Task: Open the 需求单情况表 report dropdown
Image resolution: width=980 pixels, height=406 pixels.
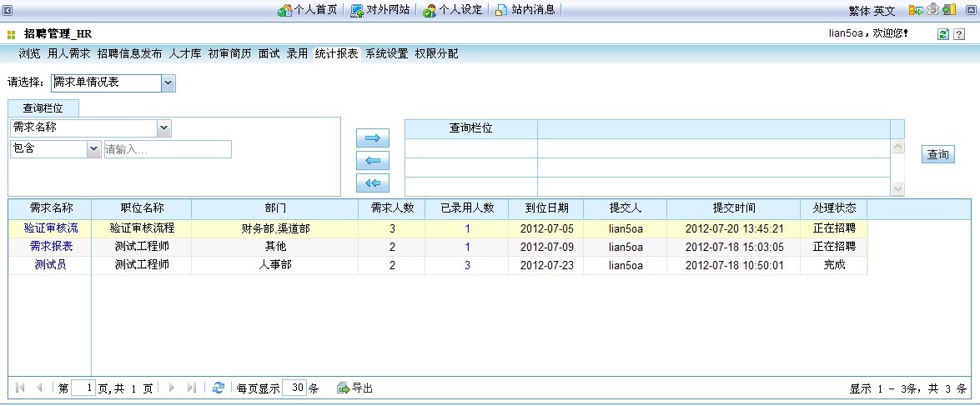Action: point(168,83)
